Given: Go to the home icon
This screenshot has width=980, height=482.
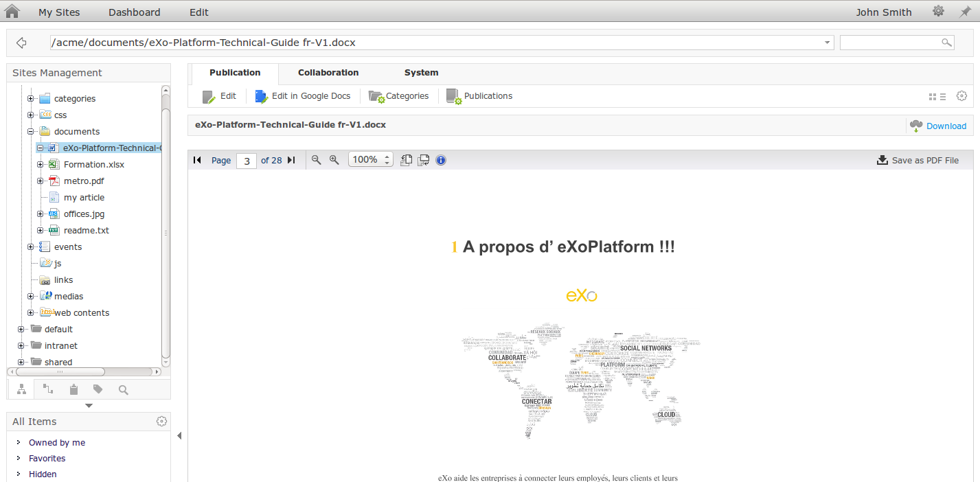Looking at the screenshot, I should [x=12, y=11].
